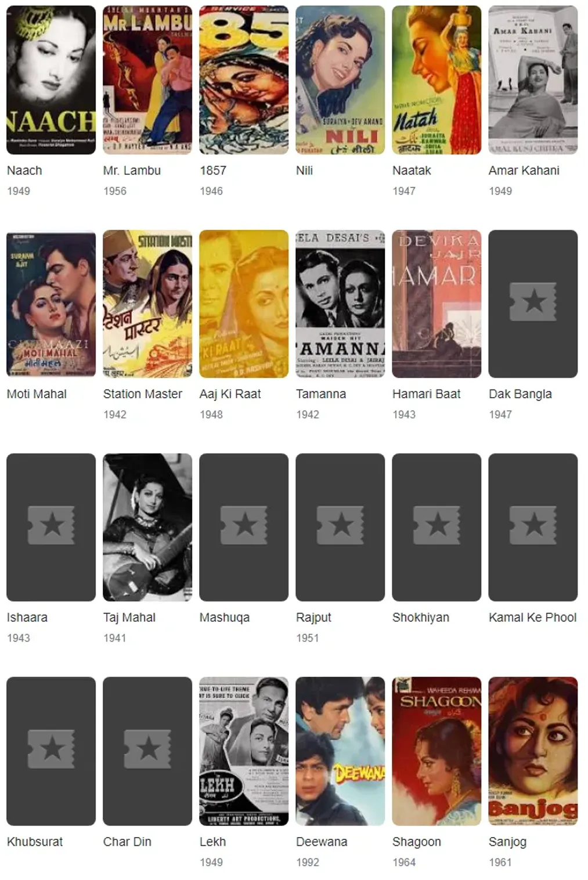Select the Sanjog movie poster
588x880 pixels.
click(x=533, y=751)
